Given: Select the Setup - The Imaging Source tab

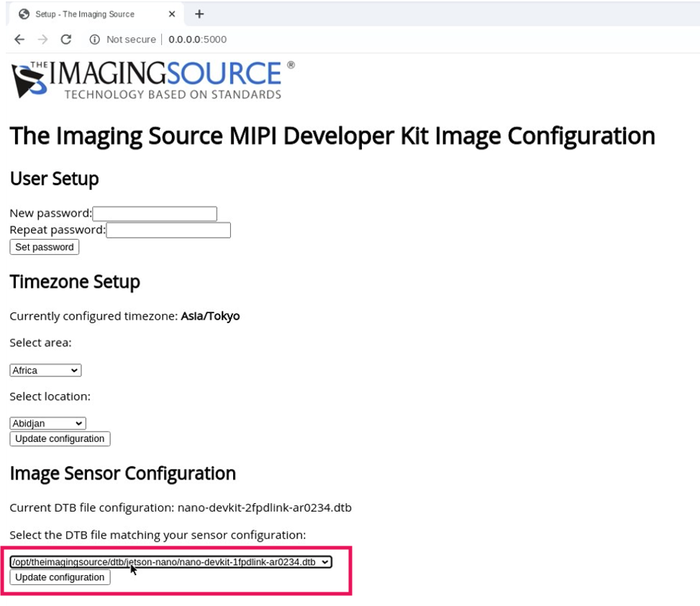Looking at the screenshot, I should pyautogui.click(x=97, y=14).
